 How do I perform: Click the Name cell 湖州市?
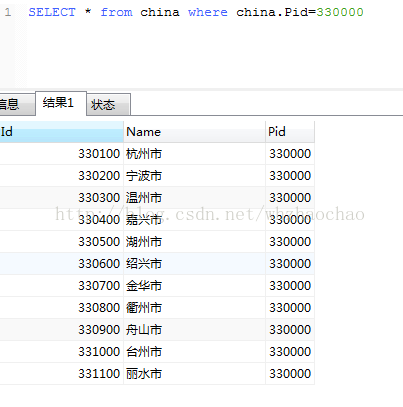coord(194,242)
